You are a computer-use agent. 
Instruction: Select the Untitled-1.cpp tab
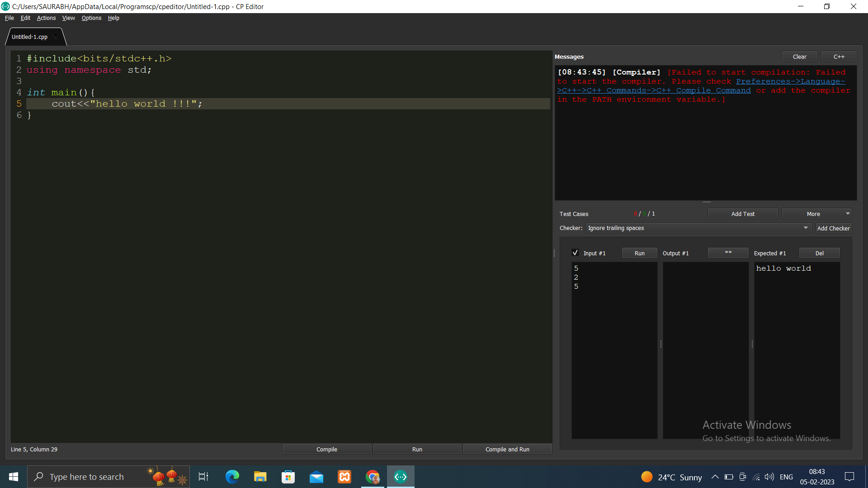30,37
